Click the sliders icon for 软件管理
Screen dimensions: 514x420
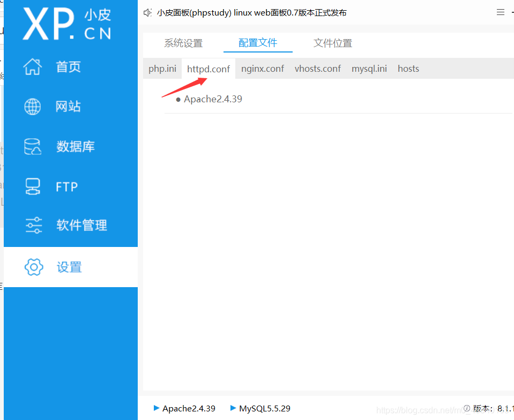click(x=34, y=225)
